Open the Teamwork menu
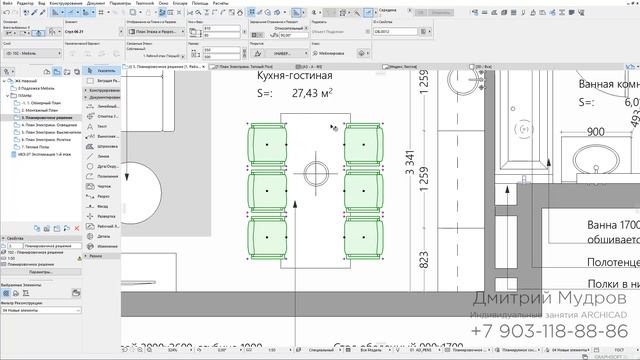Viewport: 640px width, 360px height. tap(145, 3)
